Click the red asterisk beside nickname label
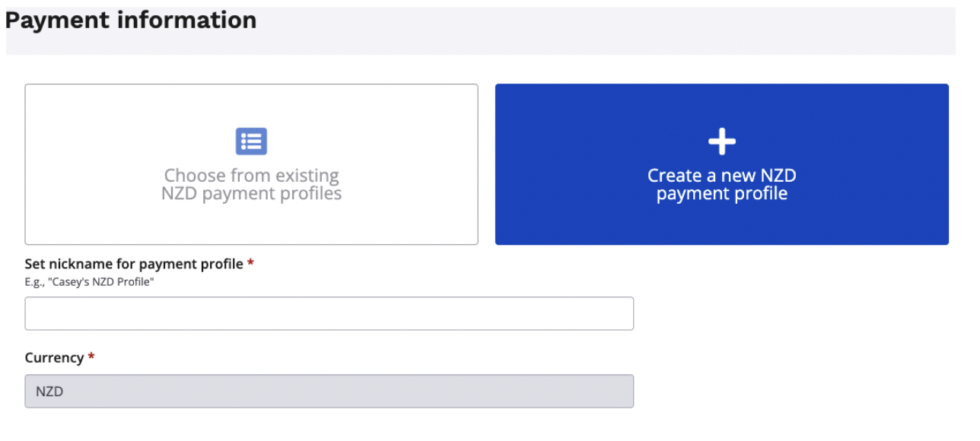Viewport: 980px width, 441px height. (x=251, y=264)
